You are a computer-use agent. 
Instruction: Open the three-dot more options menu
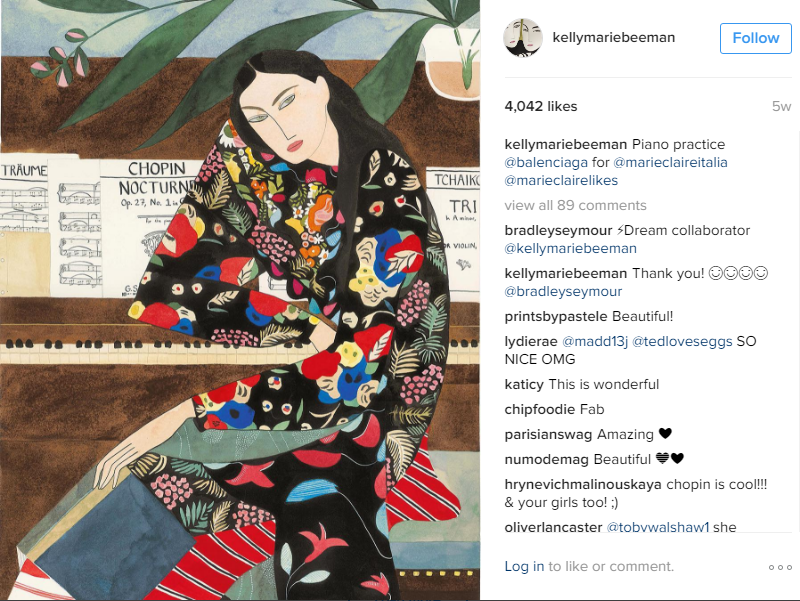pos(780,567)
